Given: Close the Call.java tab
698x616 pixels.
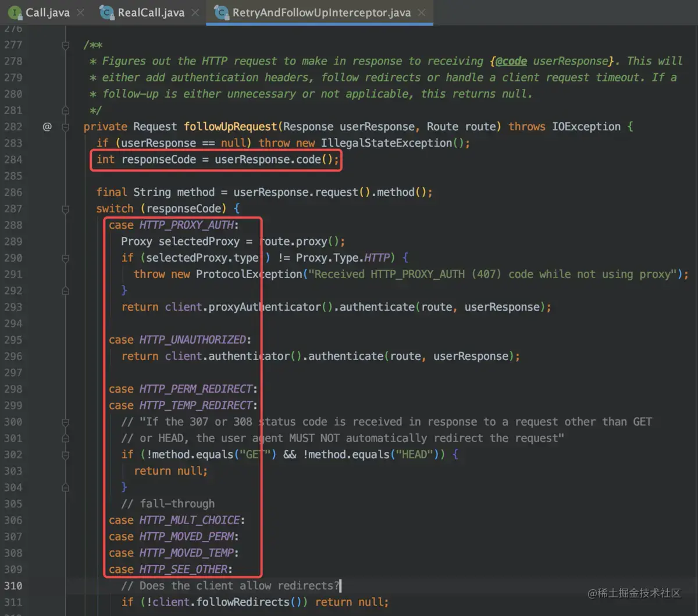Looking at the screenshot, I should tap(80, 12).
